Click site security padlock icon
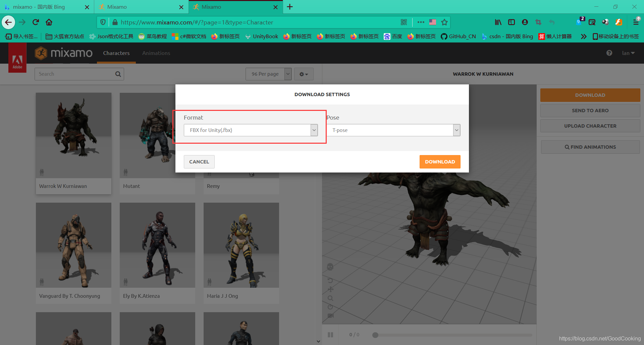Screen dimensions: 644x345 click(x=115, y=22)
